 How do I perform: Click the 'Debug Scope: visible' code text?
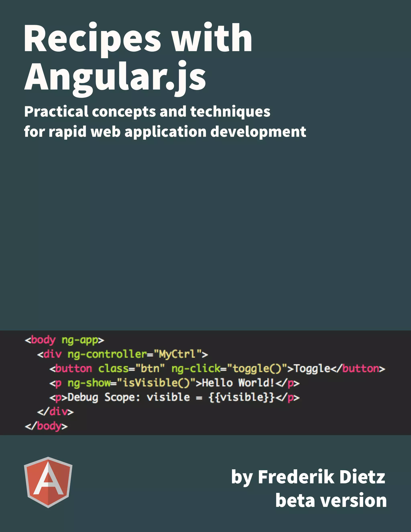tap(129, 397)
